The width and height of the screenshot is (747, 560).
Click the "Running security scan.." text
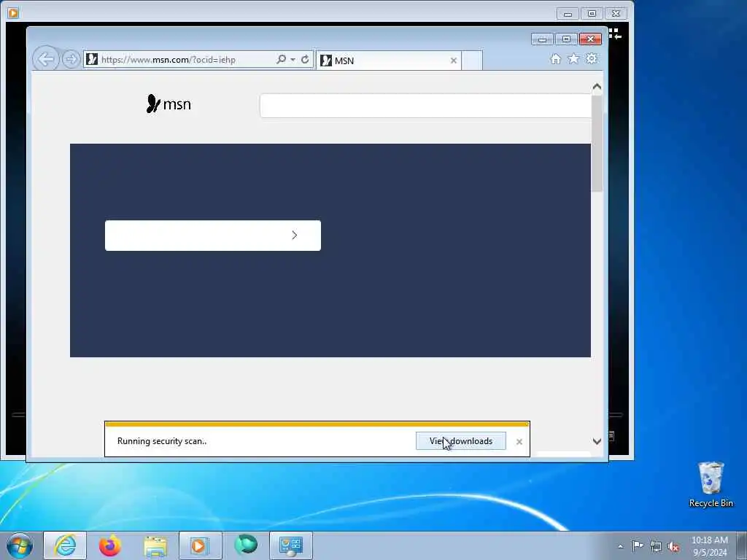[x=162, y=441]
